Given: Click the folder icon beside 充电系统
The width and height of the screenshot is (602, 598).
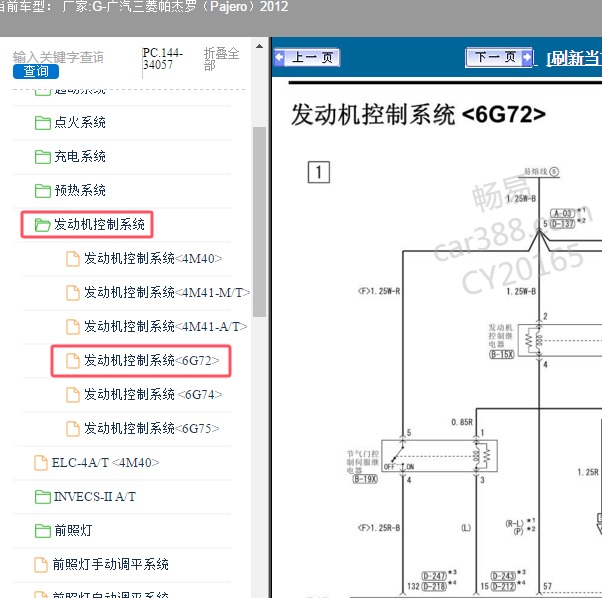Looking at the screenshot, I should coord(42,157).
